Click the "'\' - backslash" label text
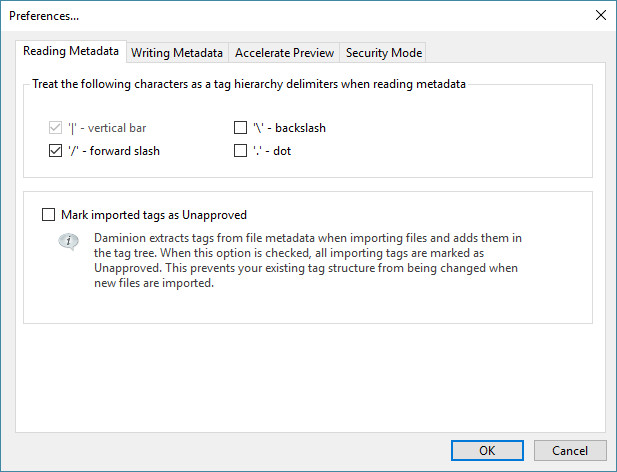This screenshot has height=472, width=617. pos(290,128)
